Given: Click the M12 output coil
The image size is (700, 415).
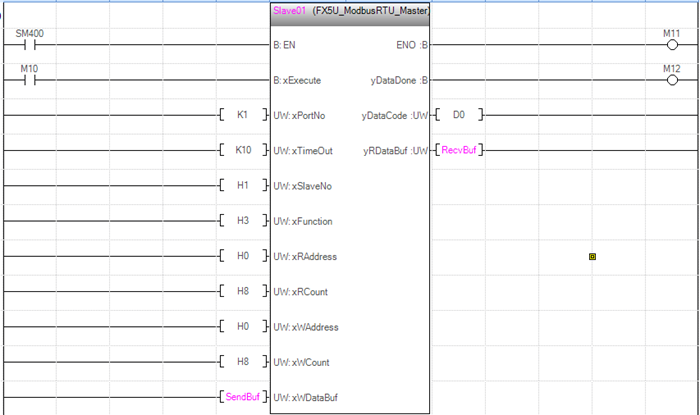Looking at the screenshot, I should click(x=672, y=80).
